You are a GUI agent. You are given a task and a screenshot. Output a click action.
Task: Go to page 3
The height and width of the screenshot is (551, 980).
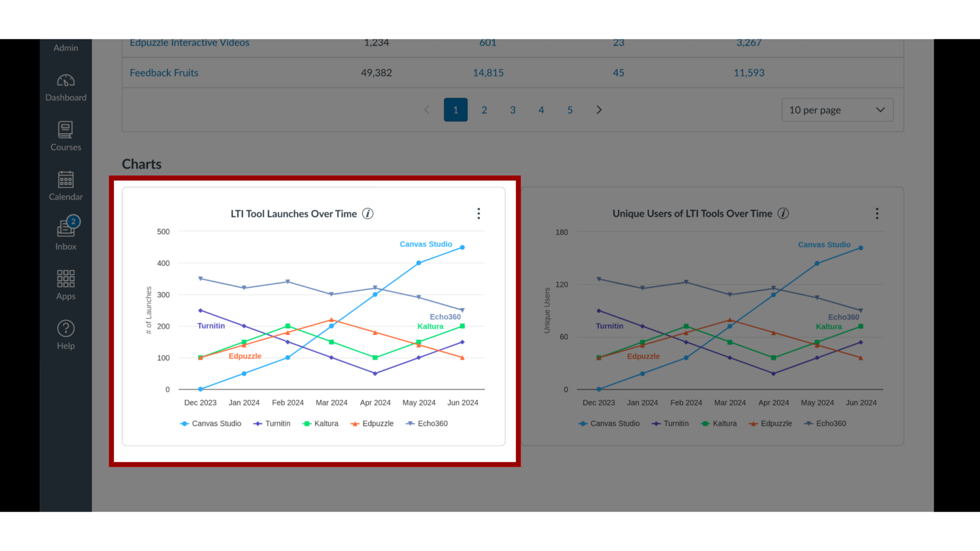[513, 110]
